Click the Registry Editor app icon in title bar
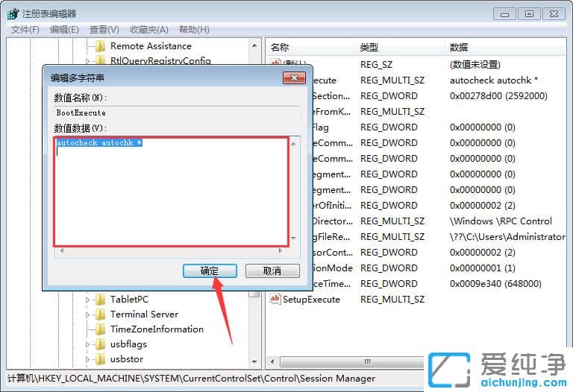Viewport: 573px width, 392px height. click(x=13, y=14)
